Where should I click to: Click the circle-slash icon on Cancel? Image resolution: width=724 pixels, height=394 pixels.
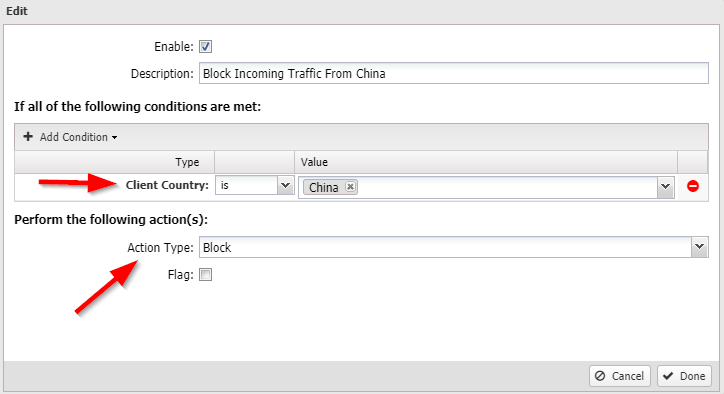600,376
